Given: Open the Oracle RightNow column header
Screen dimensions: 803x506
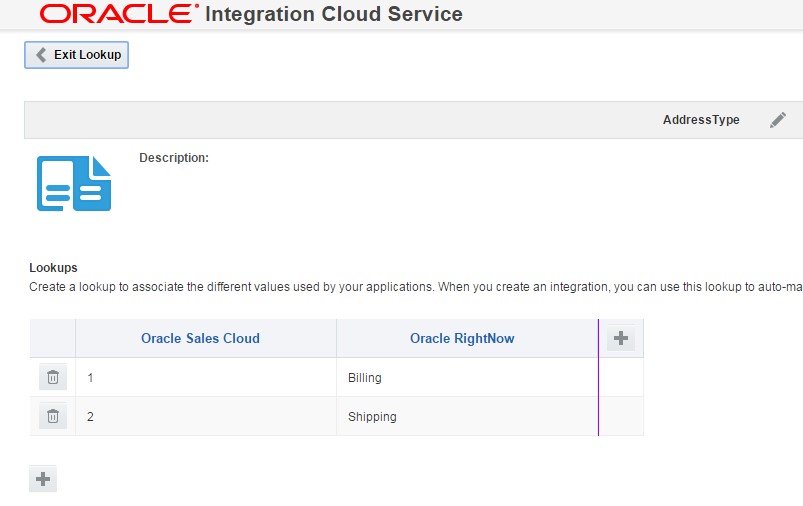Looking at the screenshot, I should (462, 339).
